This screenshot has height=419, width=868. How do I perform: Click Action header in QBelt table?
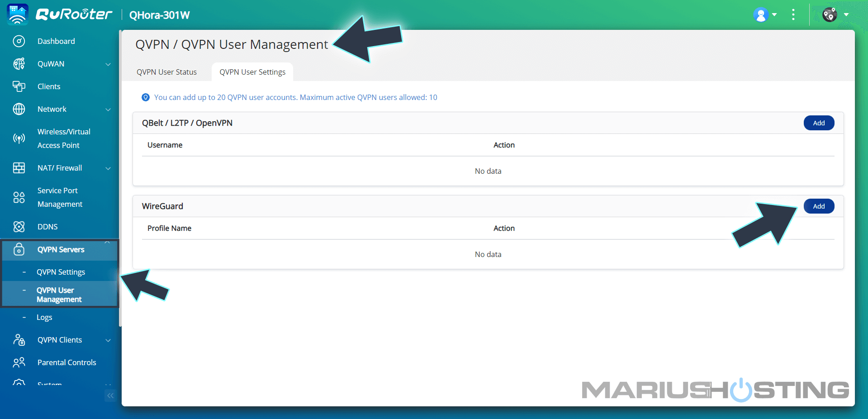point(504,145)
